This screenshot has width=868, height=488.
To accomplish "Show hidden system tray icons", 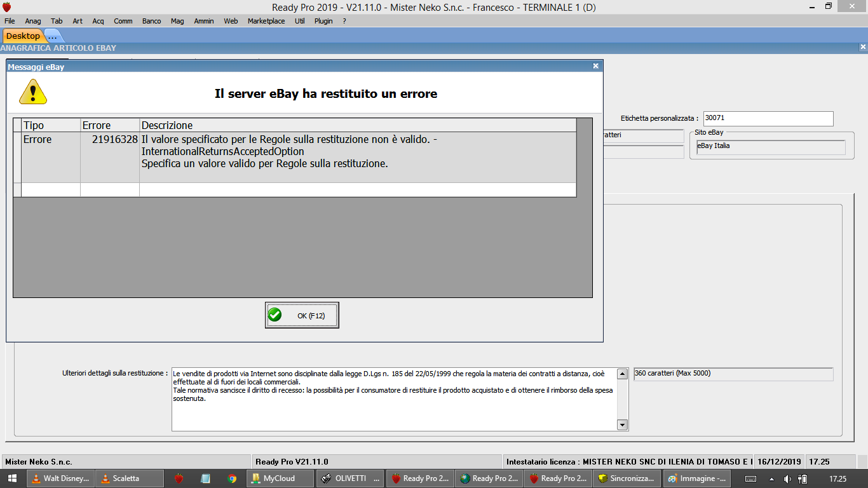I will [771, 478].
